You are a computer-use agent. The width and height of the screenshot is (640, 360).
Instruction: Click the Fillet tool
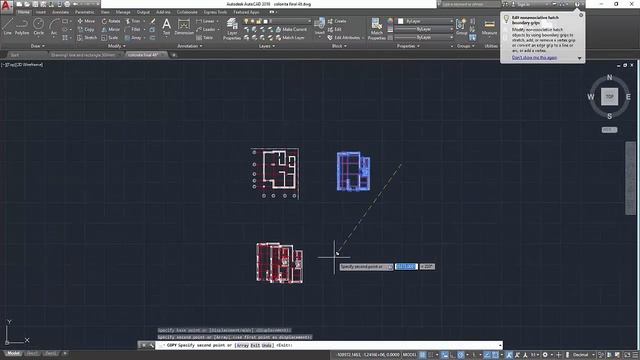pyautogui.click(x=133, y=29)
